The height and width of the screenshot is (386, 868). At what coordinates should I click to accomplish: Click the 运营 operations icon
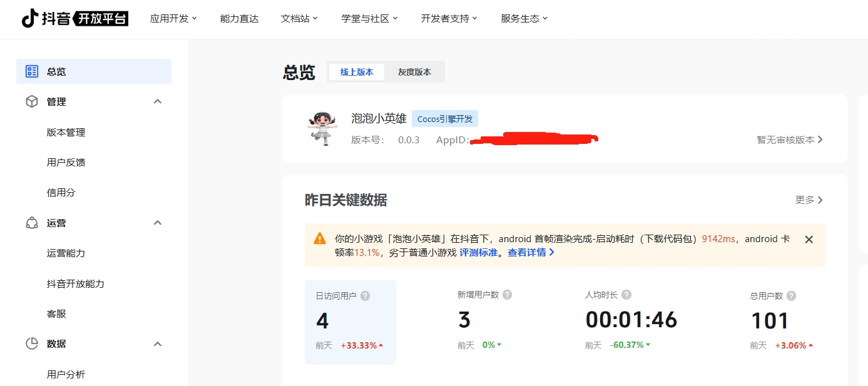(x=32, y=223)
